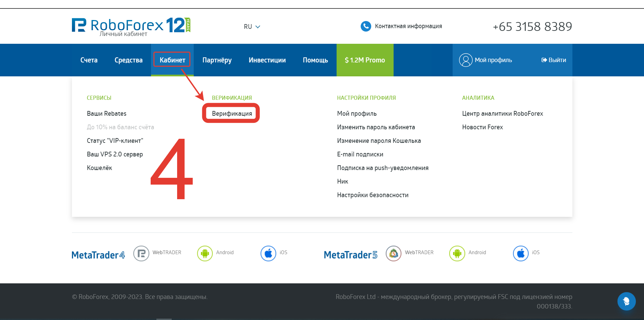Open Изменение пароля Кошелька
Viewport: 644px width, 320px height.
[x=379, y=141]
